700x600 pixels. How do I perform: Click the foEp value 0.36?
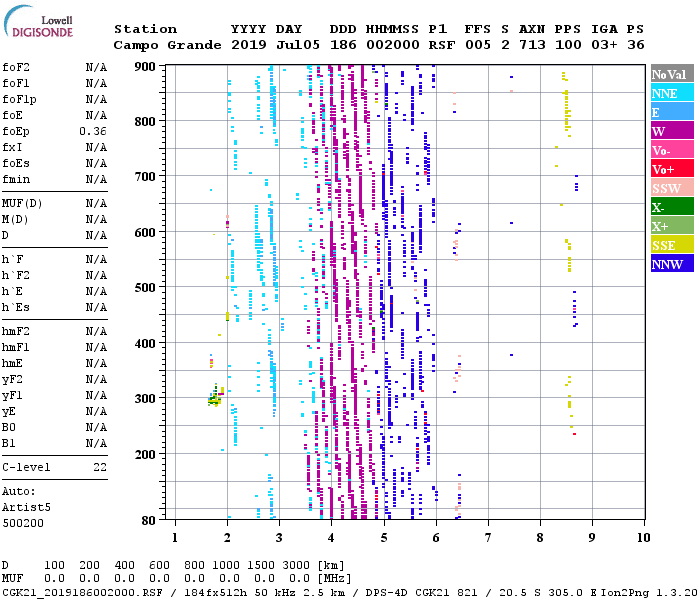pyautogui.click(x=93, y=131)
